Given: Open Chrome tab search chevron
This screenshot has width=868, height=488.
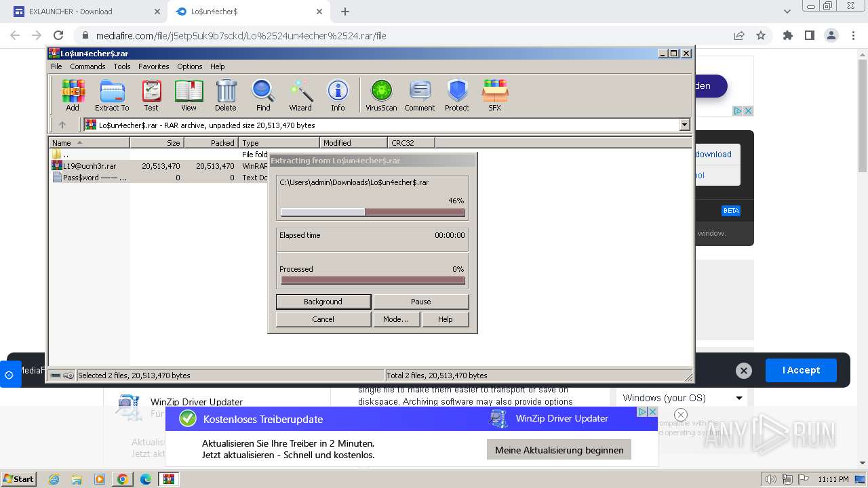Looking at the screenshot, I should coord(787,12).
